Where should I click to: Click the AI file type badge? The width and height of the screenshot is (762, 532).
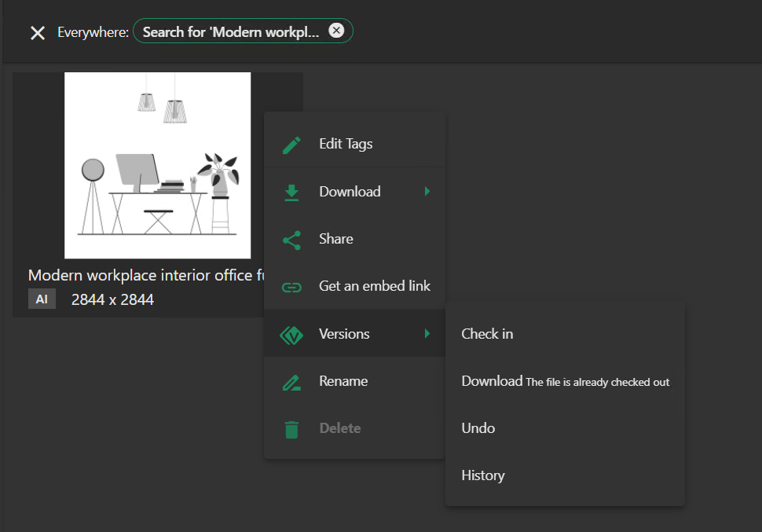42,299
